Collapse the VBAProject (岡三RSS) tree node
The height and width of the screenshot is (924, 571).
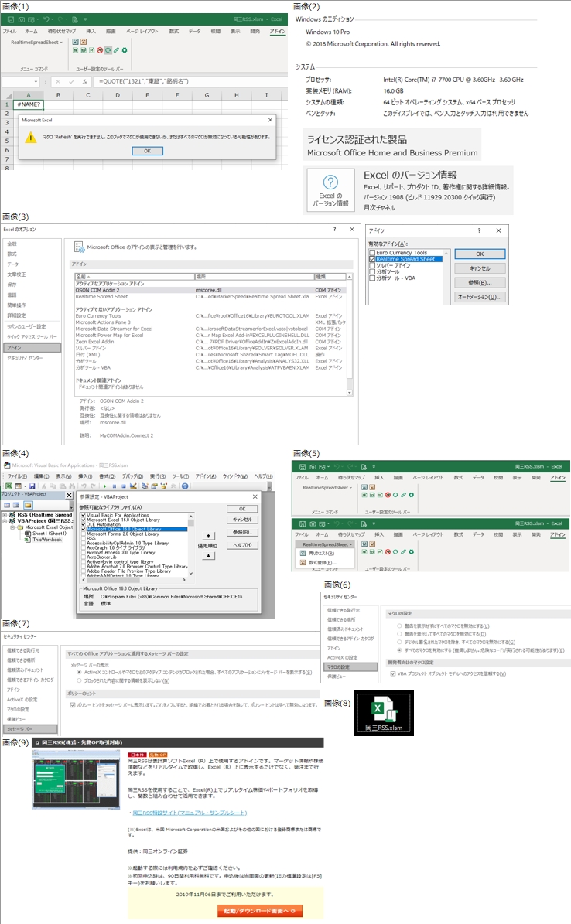tap(5, 521)
